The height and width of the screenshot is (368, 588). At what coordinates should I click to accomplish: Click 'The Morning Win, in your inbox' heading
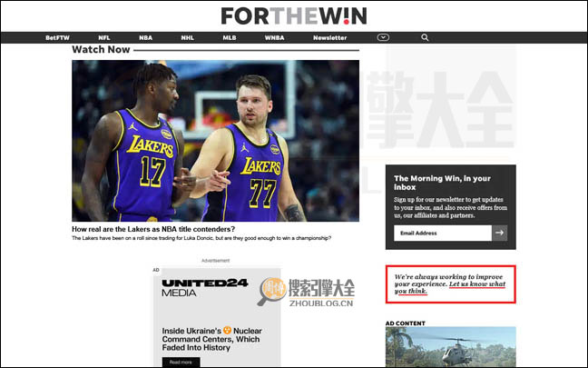tap(442, 183)
